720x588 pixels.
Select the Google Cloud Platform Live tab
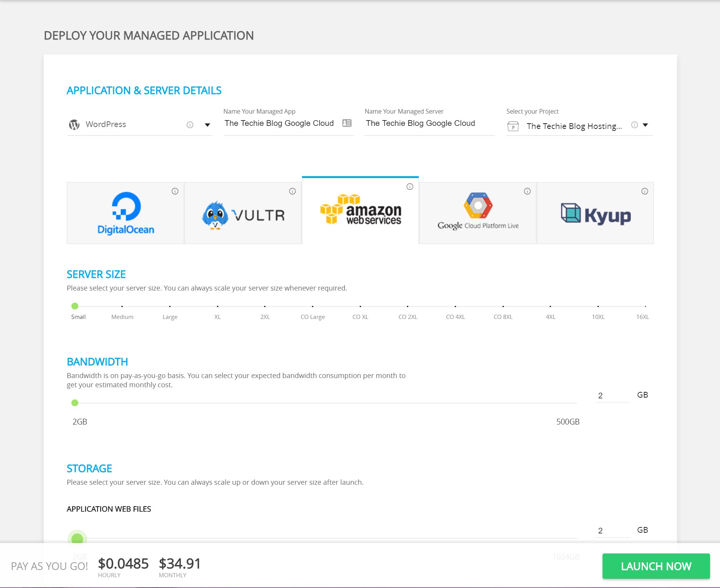[478, 213]
